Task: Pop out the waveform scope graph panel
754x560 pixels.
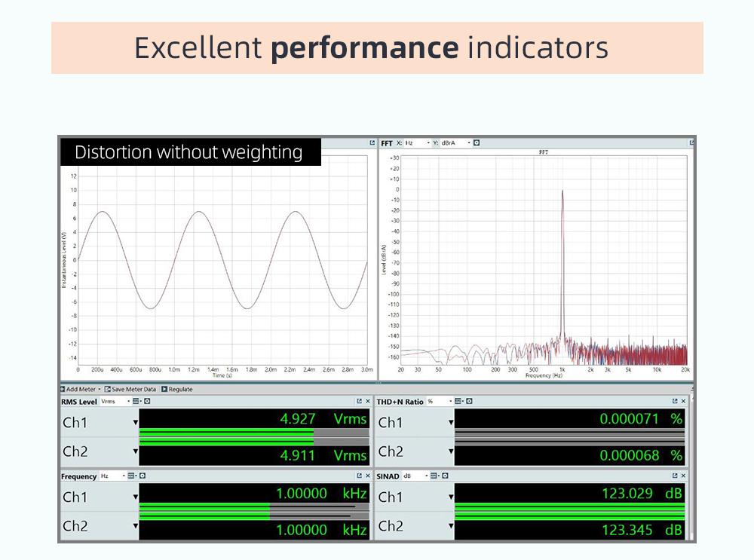Action: tap(372, 142)
